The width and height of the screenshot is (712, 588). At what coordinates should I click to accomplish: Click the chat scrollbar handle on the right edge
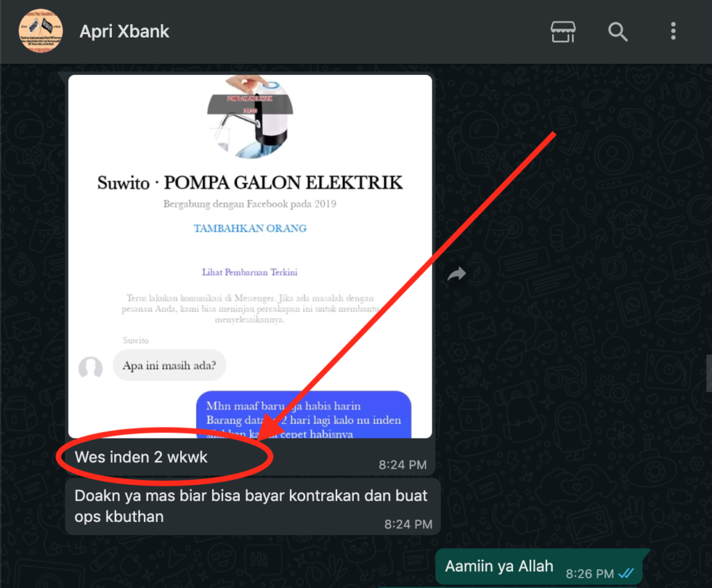click(709, 373)
